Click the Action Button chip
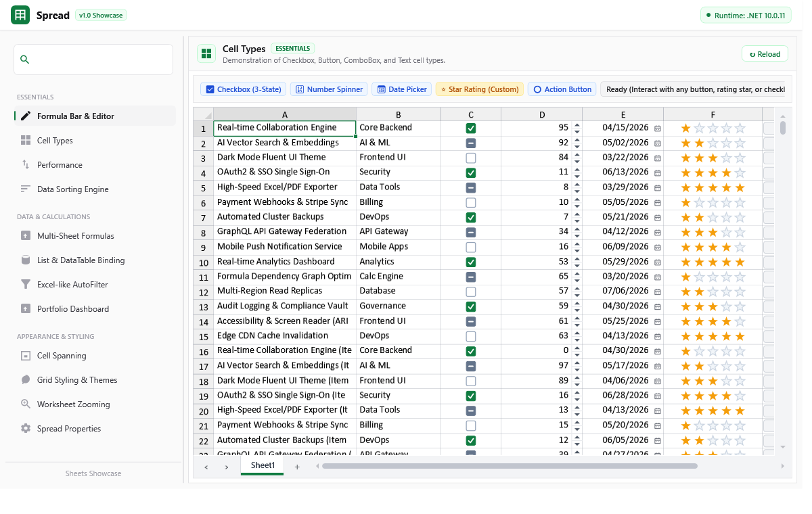This screenshot has height=514, width=812. (562, 89)
